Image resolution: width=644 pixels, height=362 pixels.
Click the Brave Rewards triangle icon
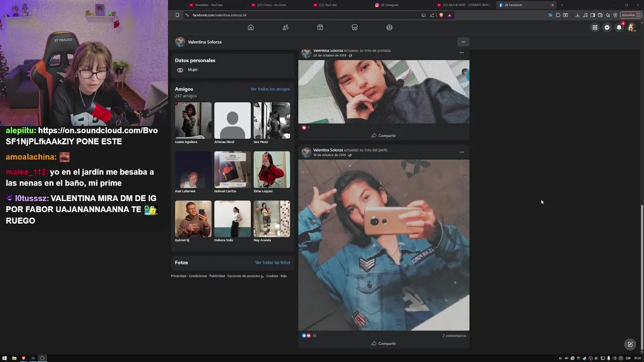click(x=449, y=15)
